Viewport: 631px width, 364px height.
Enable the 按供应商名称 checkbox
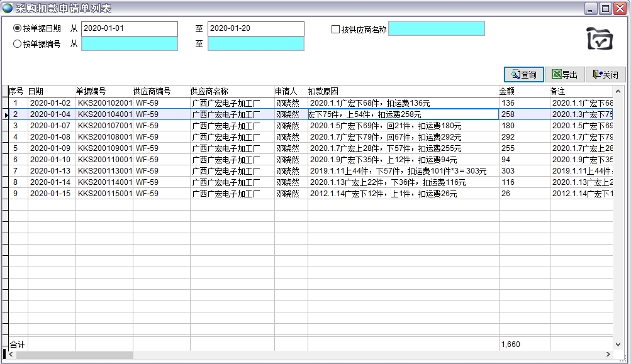[335, 29]
